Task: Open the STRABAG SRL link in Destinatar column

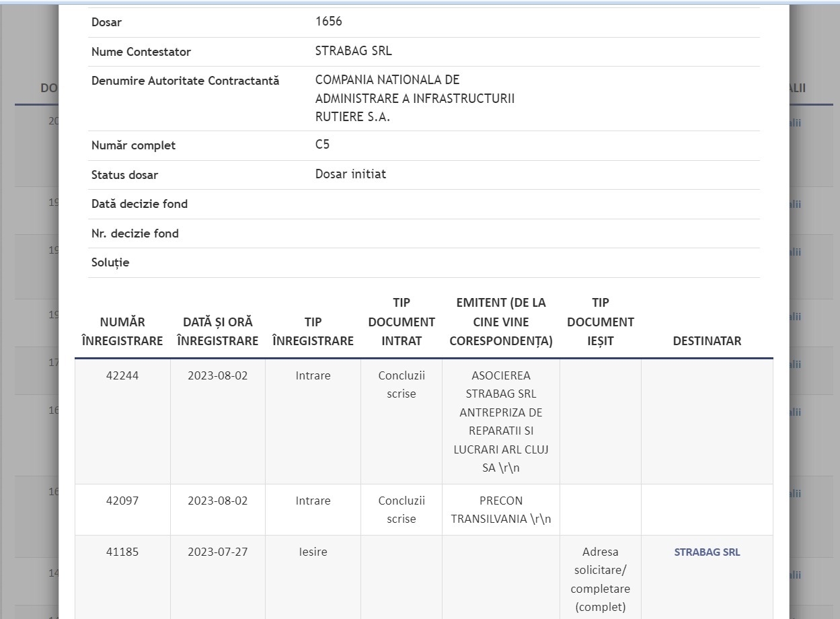Action: (707, 552)
